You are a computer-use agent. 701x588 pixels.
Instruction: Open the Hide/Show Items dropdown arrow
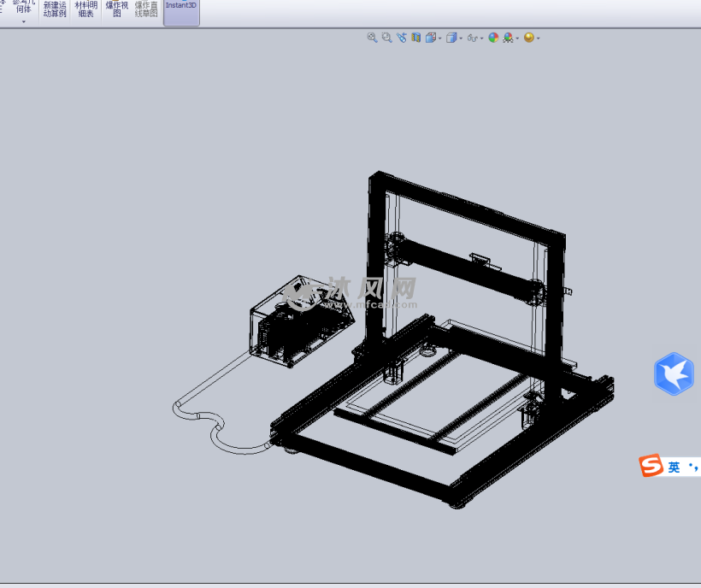pos(481,38)
